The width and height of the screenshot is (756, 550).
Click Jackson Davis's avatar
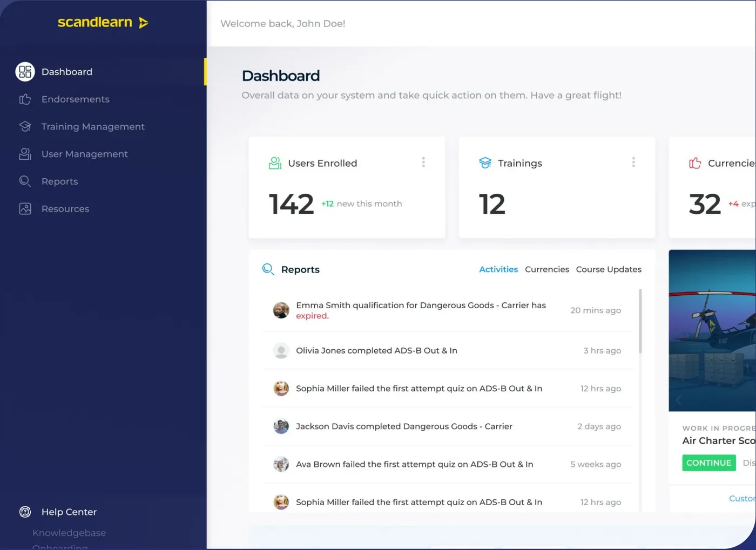[x=281, y=426]
